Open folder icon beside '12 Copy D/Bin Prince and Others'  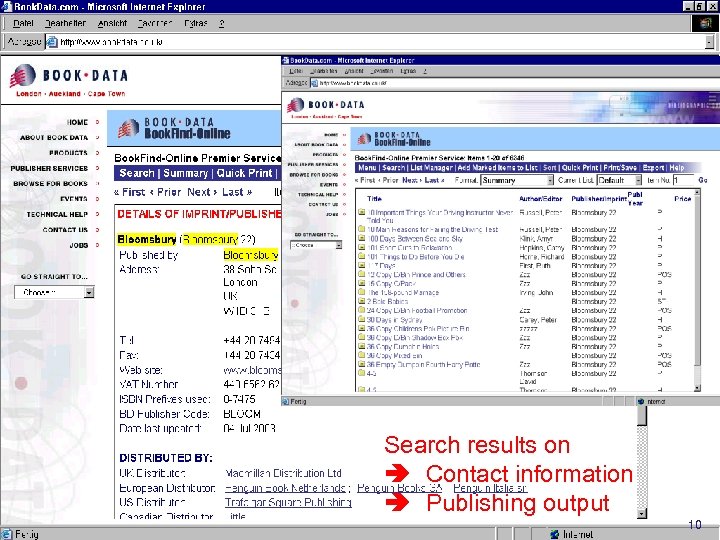pos(361,274)
